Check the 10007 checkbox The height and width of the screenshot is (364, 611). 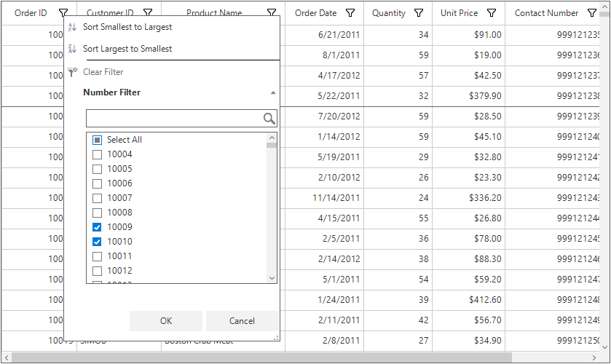pos(97,198)
